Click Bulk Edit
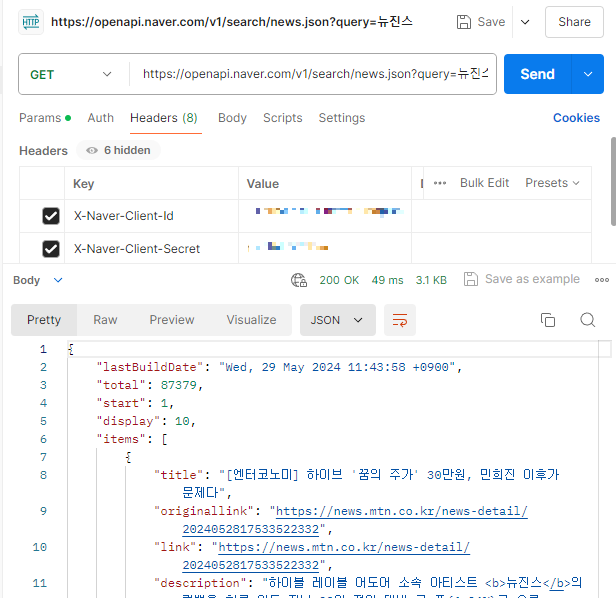The width and height of the screenshot is (616, 598). 484,183
